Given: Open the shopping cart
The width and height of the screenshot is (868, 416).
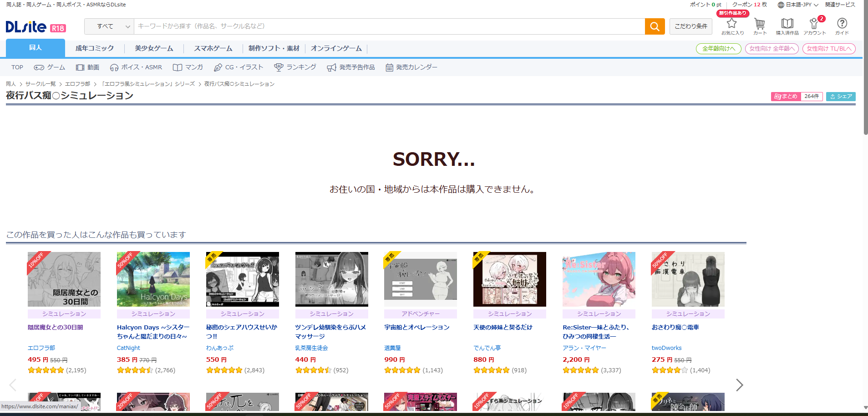Looking at the screenshot, I should [760, 26].
